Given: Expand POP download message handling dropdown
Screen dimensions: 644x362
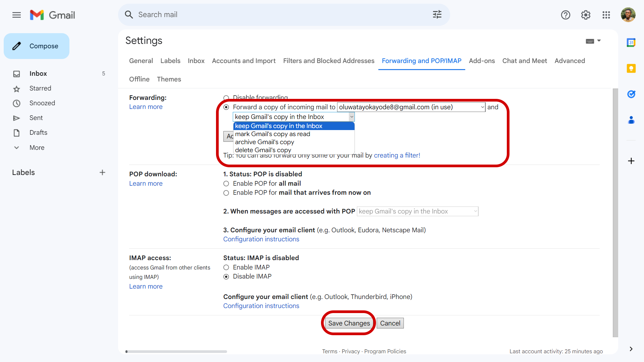Looking at the screenshot, I should pyautogui.click(x=417, y=211).
